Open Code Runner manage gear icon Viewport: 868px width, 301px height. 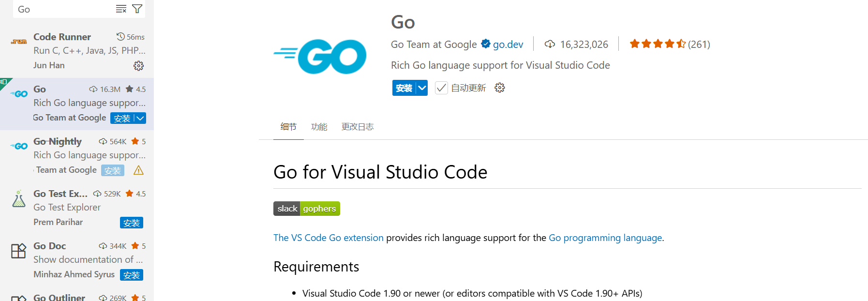pyautogui.click(x=139, y=66)
